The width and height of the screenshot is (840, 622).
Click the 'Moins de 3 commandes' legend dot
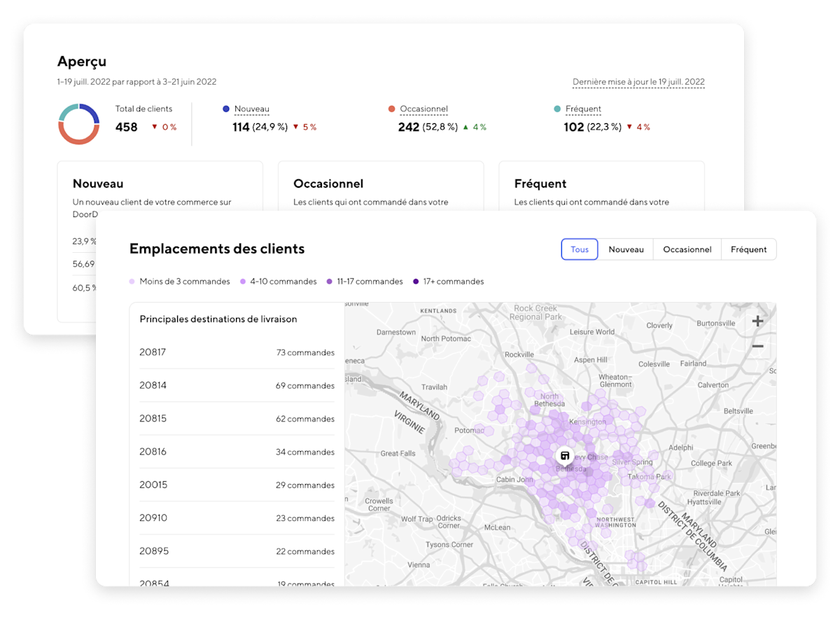pos(132,281)
